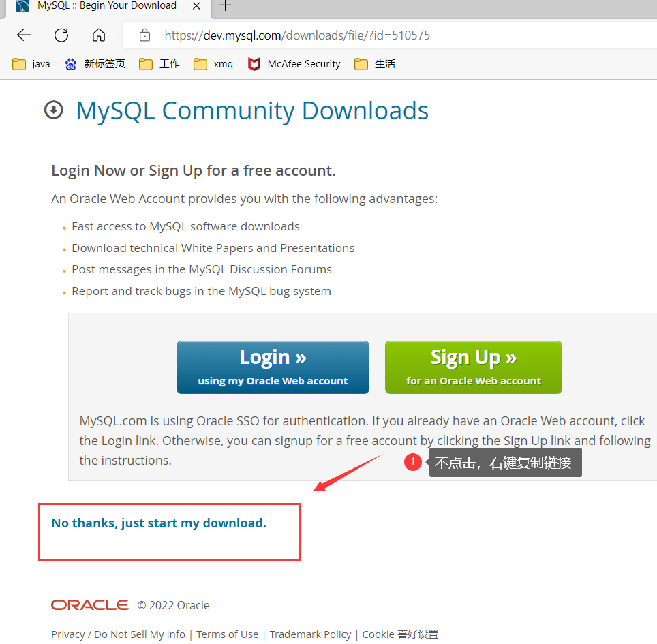This screenshot has width=657, height=644.
Task: Click 'Download technical White Papers and Presentations' text
Action: pos(213,248)
